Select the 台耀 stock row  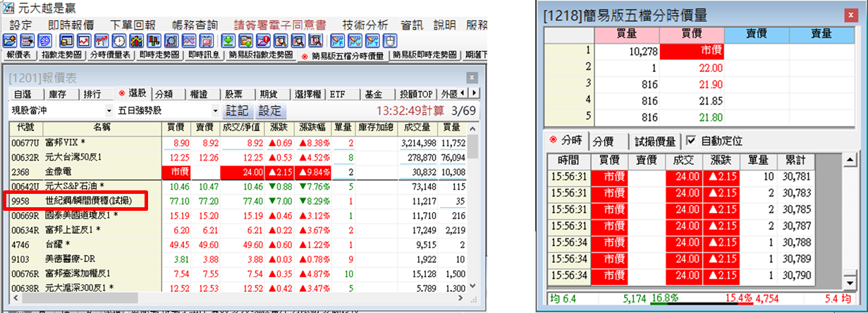238,245
